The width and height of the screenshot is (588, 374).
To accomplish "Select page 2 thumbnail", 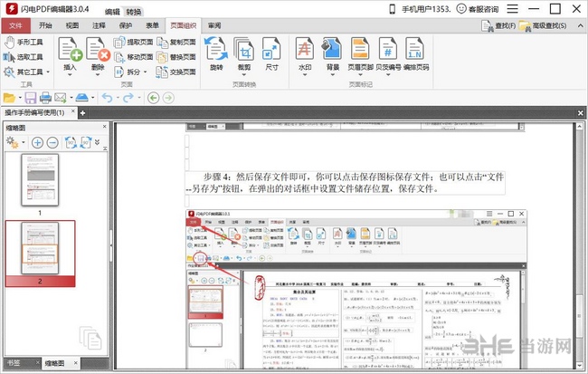I will 40,254.
